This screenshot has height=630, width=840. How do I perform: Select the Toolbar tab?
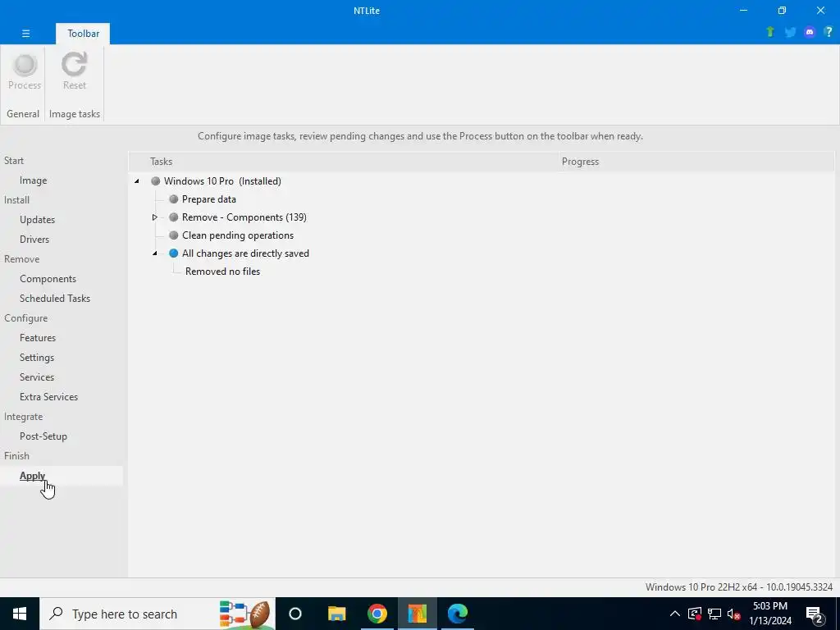coord(83,33)
